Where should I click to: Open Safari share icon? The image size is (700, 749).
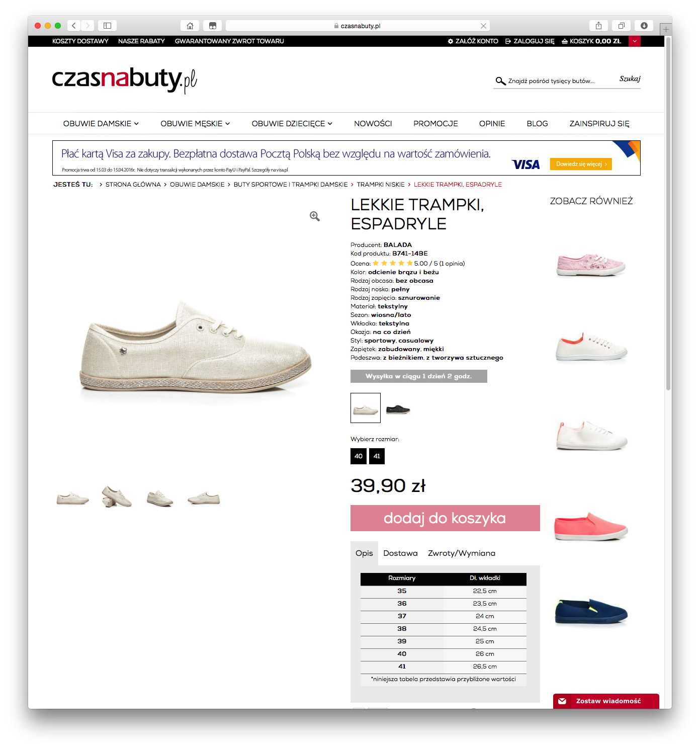pyautogui.click(x=598, y=26)
